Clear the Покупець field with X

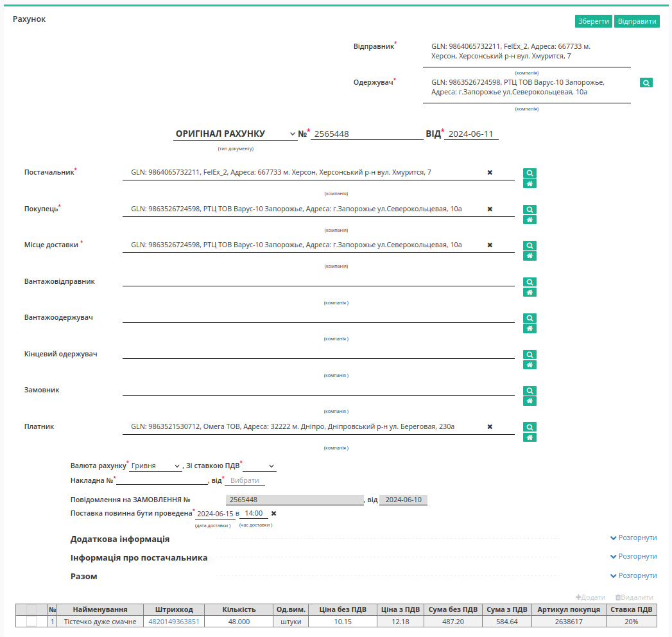pyautogui.click(x=490, y=209)
